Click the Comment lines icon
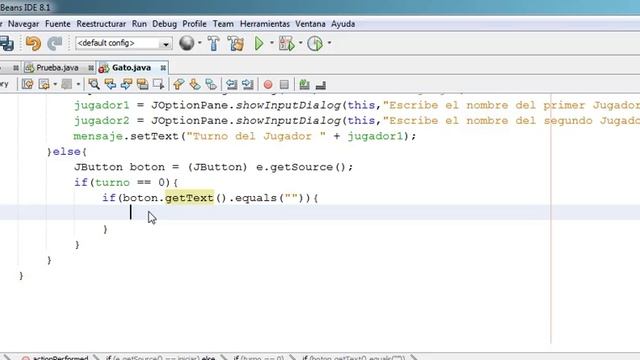Screen dimensions: 640x360 304,84
